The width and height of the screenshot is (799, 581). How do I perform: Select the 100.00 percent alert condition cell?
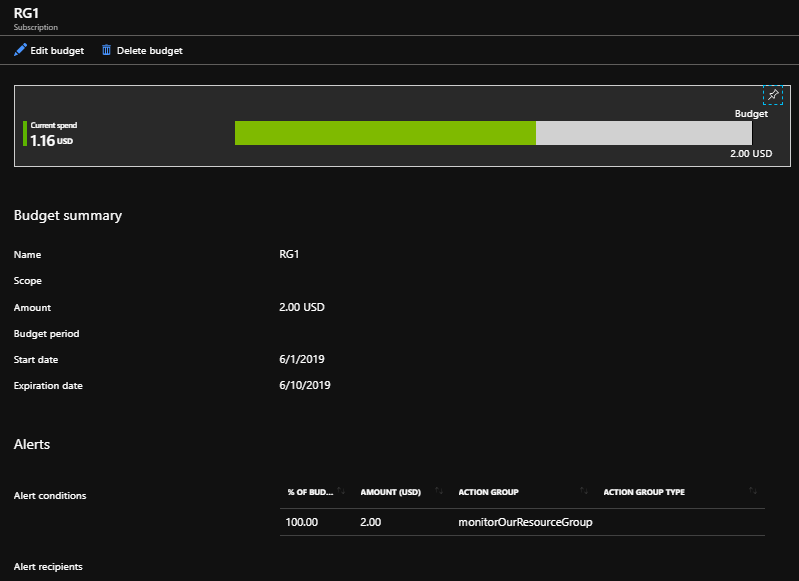tap(303, 522)
